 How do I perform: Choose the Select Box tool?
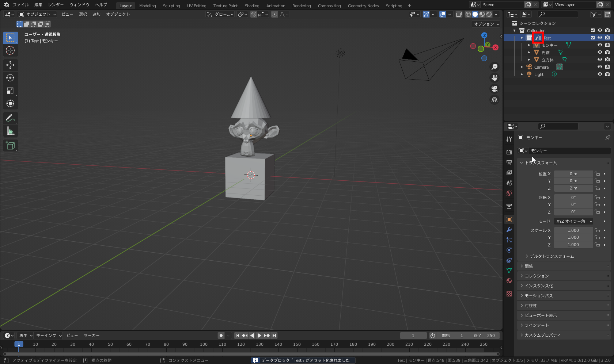10,38
